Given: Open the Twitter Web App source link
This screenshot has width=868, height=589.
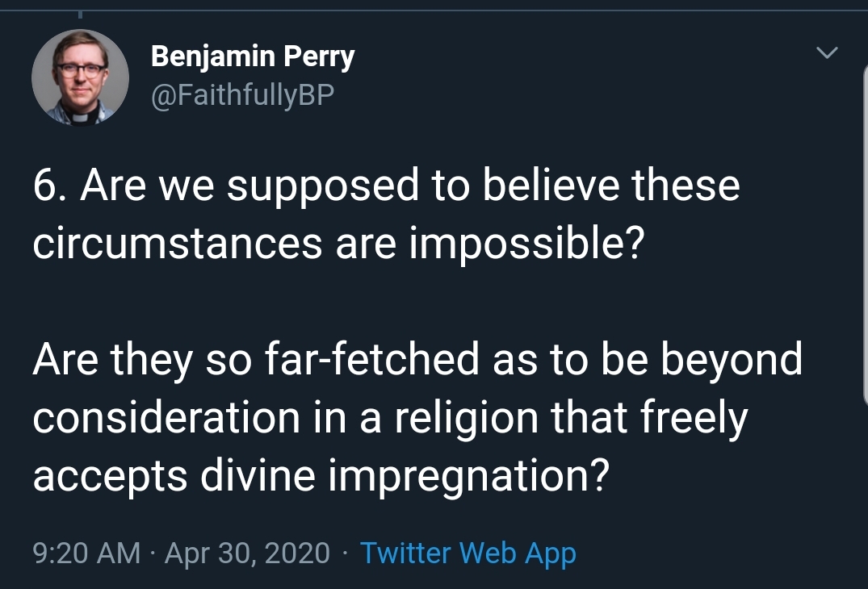Looking at the screenshot, I should click(468, 553).
